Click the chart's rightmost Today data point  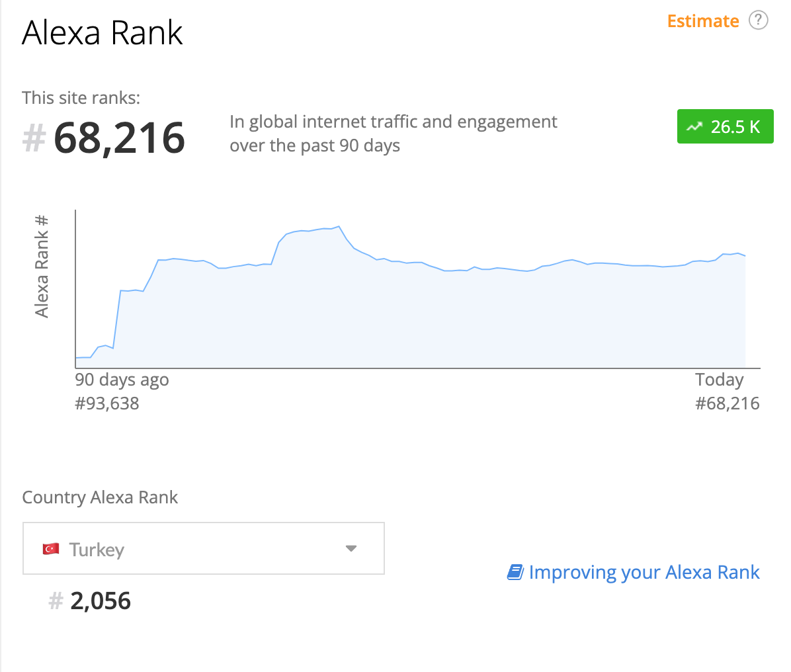tap(745, 256)
